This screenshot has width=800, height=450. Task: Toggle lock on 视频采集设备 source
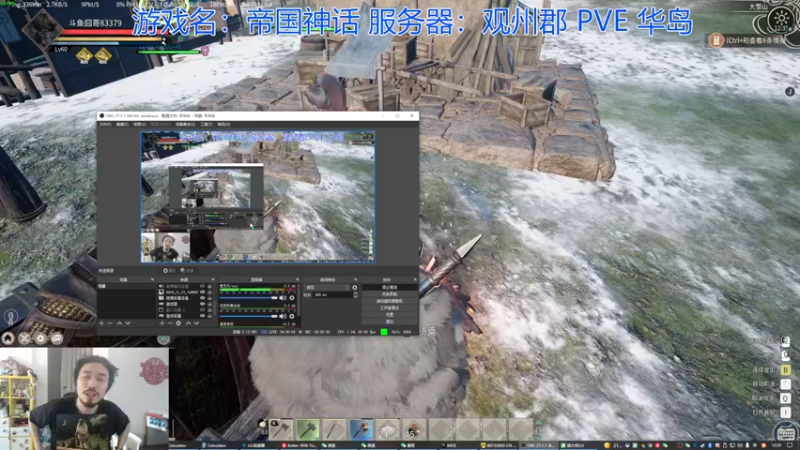(x=209, y=298)
